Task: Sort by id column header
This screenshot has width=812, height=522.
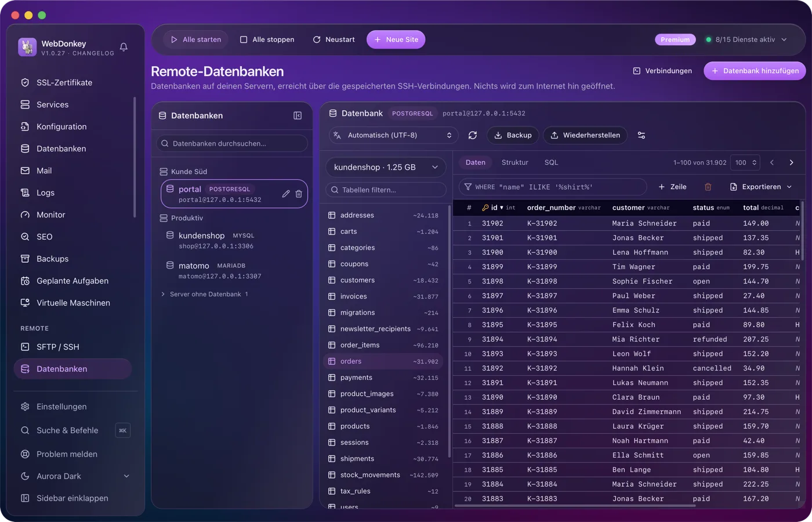Action: pyautogui.click(x=498, y=208)
